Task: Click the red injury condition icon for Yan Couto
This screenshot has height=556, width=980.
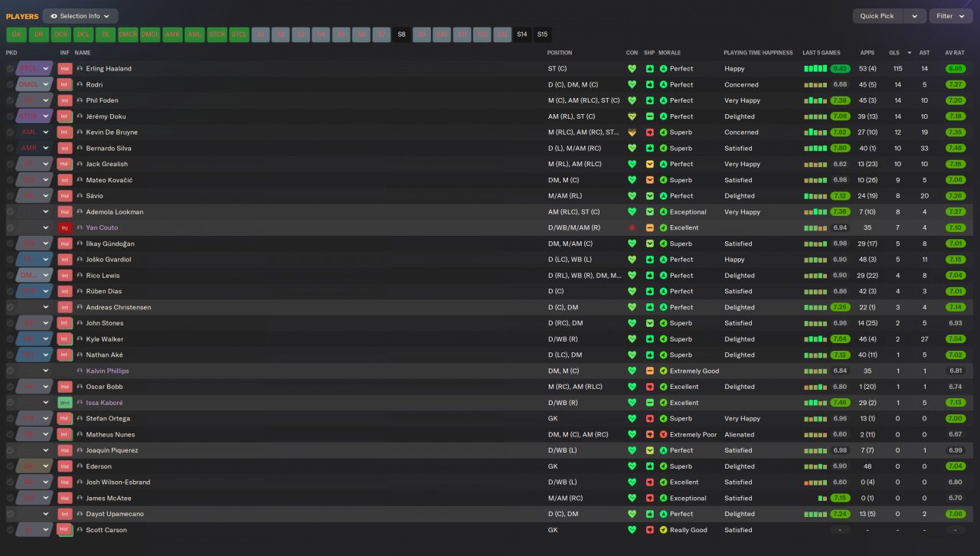Action: 632,227
